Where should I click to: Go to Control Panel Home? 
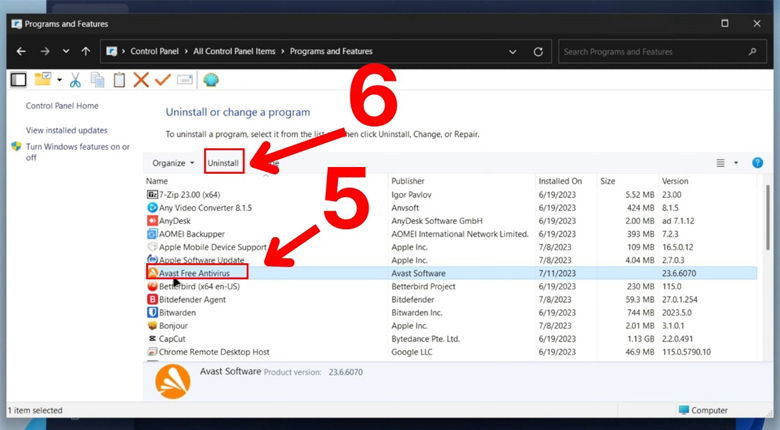(62, 106)
